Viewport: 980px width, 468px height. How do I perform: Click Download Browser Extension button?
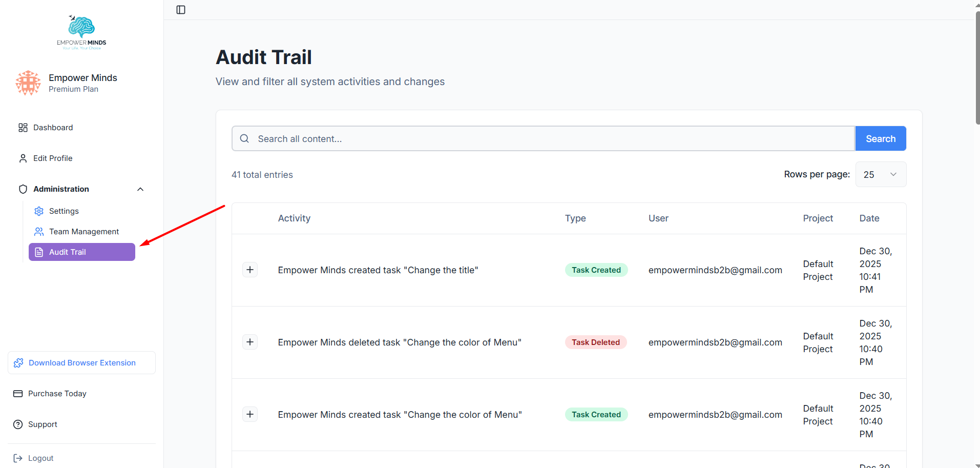coord(81,363)
